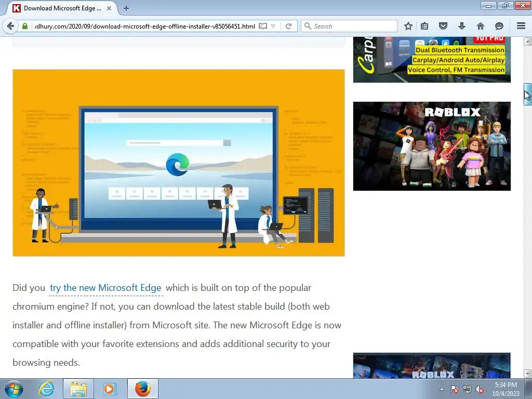This screenshot has height=399, width=532.
Task: Go to the Firefox home page icon
Action: tap(481, 26)
